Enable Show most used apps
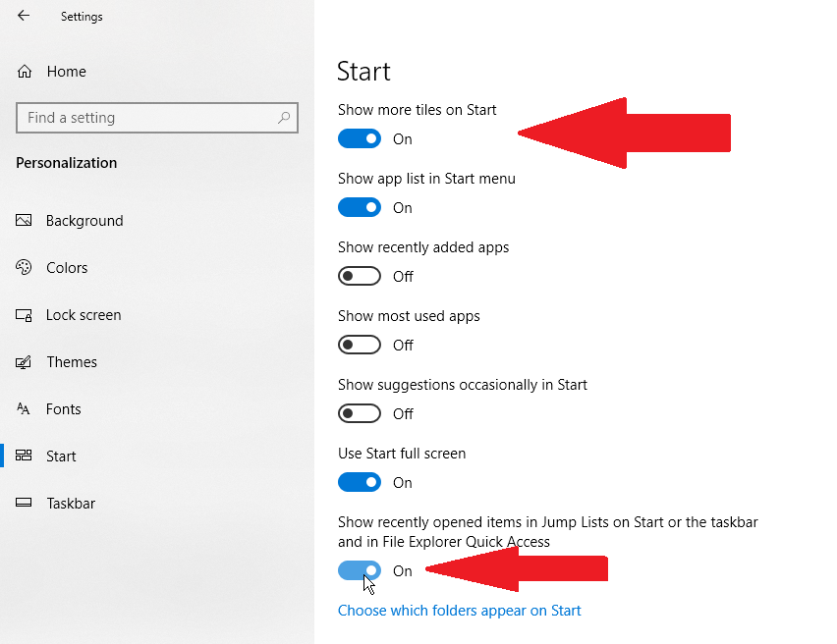Image resolution: width=837 pixels, height=644 pixels. [x=360, y=346]
